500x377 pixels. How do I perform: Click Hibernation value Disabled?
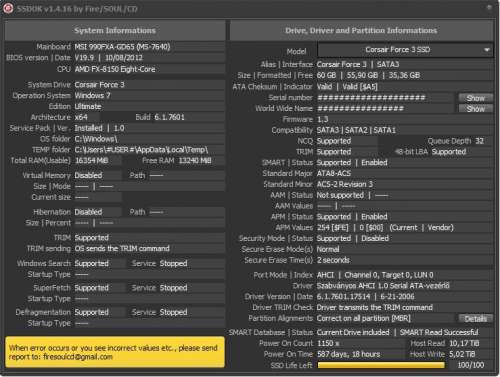pos(88,212)
